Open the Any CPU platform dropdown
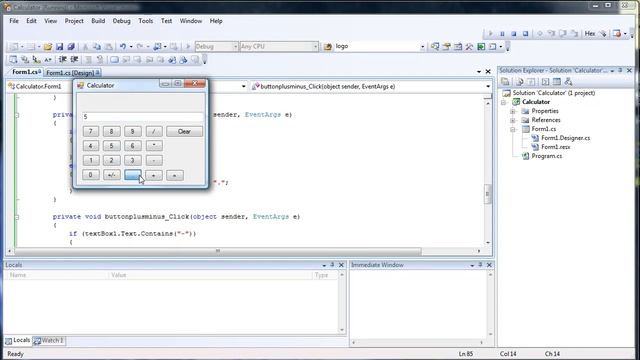640x360 pixels. coord(315,47)
